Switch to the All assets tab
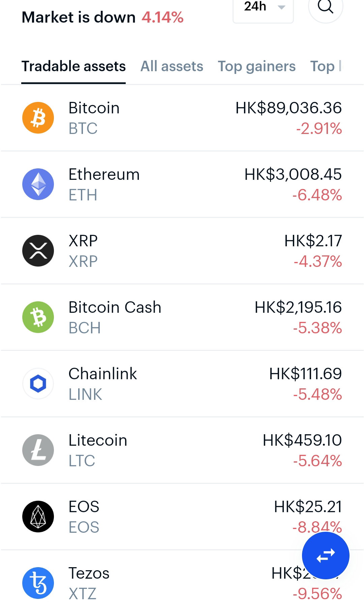The width and height of the screenshot is (364, 608). point(172,66)
